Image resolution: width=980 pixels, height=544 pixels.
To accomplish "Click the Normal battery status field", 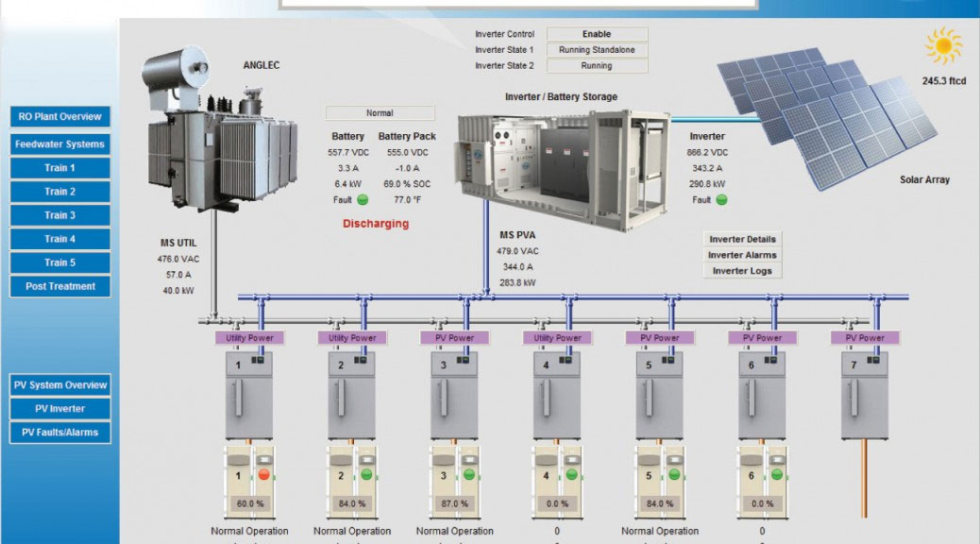I will pyautogui.click(x=380, y=113).
